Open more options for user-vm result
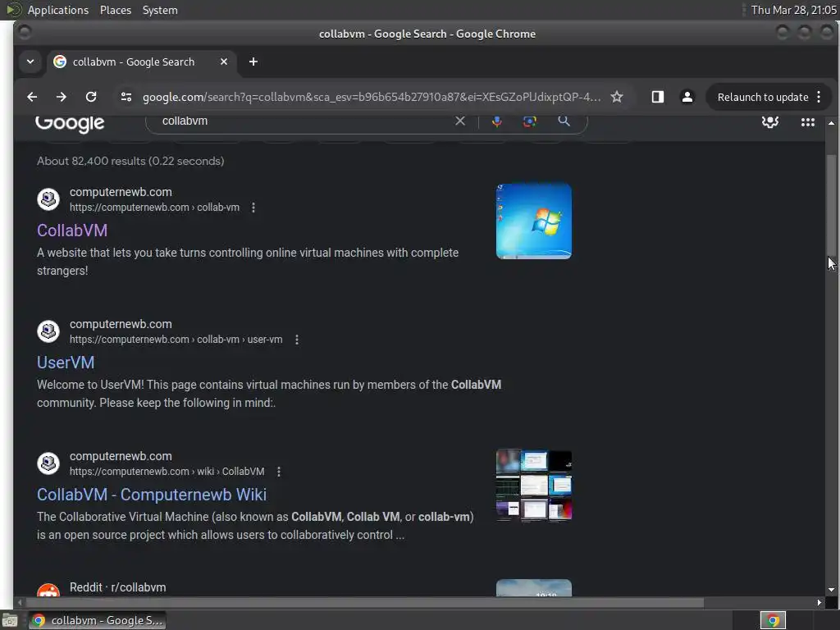 pos(297,340)
